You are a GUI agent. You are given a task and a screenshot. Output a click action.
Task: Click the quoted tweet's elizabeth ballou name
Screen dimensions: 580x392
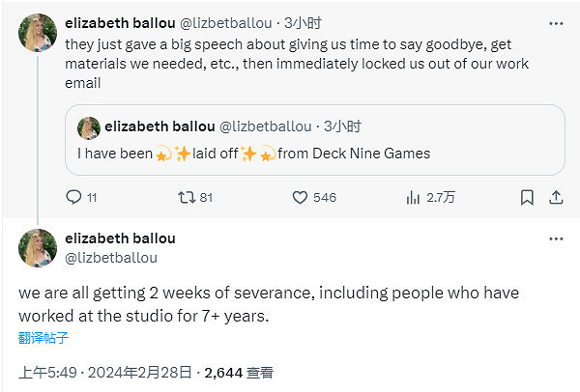[159, 126]
